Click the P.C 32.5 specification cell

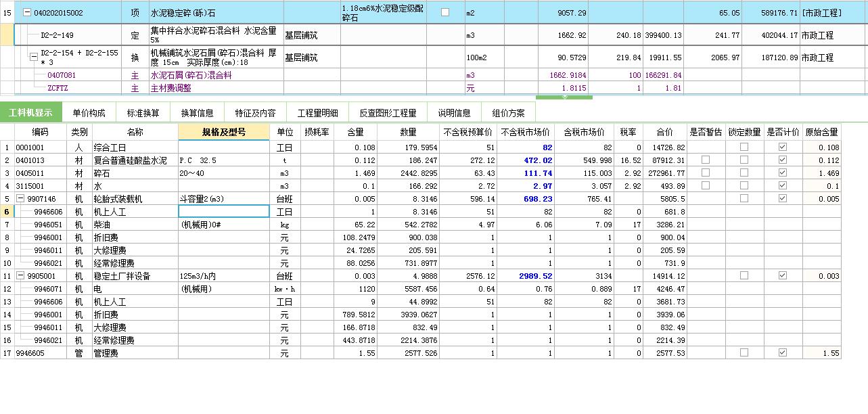pos(224,160)
